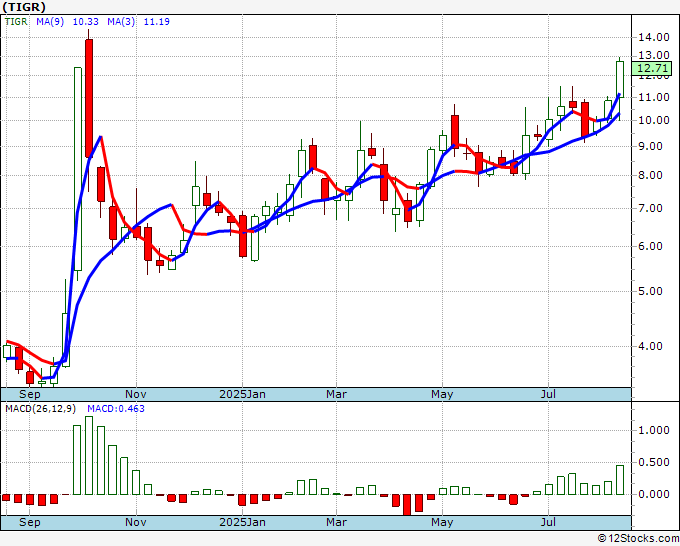This screenshot has height=546, width=680.
Task: Click the MA(3) legend label
Action: pos(121,22)
